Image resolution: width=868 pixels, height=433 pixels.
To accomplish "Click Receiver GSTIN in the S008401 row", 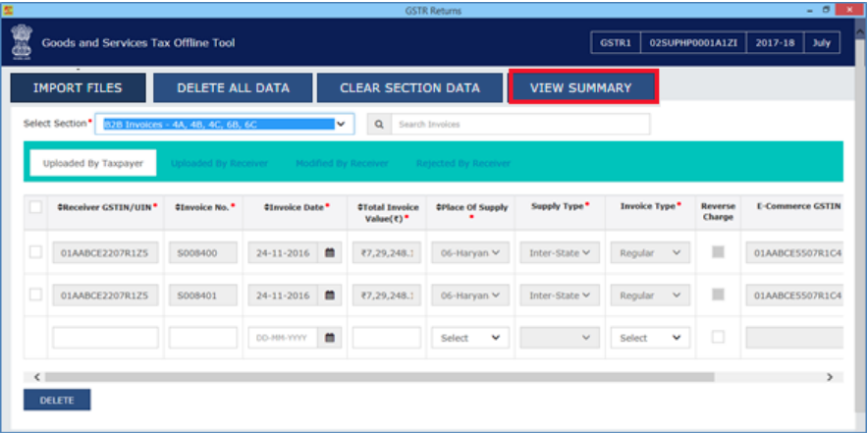I will (x=106, y=296).
